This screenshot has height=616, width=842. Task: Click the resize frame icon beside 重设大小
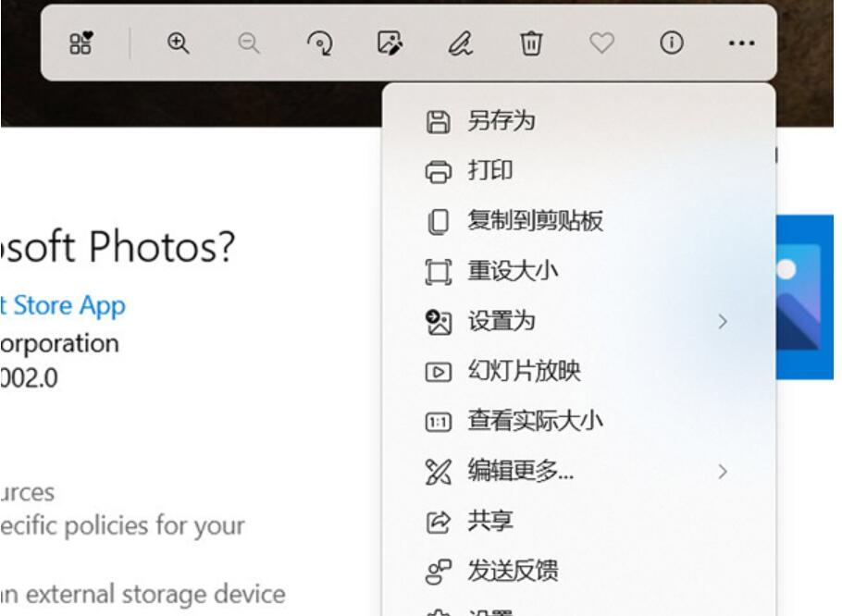click(x=439, y=272)
